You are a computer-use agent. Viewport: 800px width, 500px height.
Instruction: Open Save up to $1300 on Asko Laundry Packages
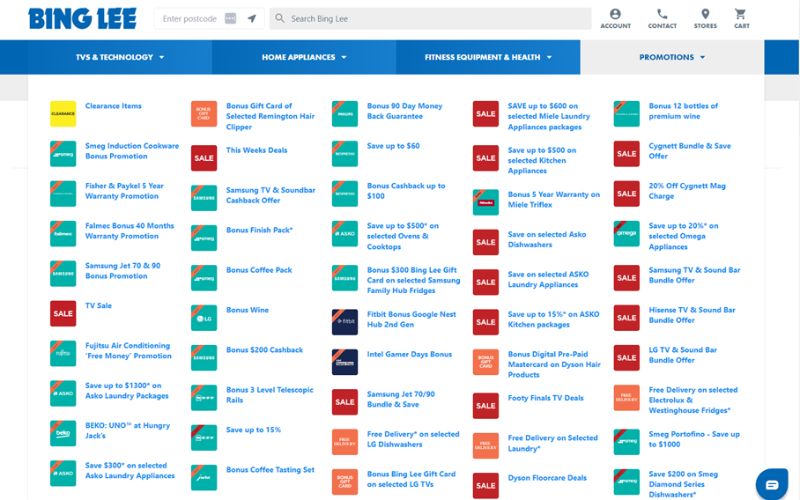[x=127, y=391]
